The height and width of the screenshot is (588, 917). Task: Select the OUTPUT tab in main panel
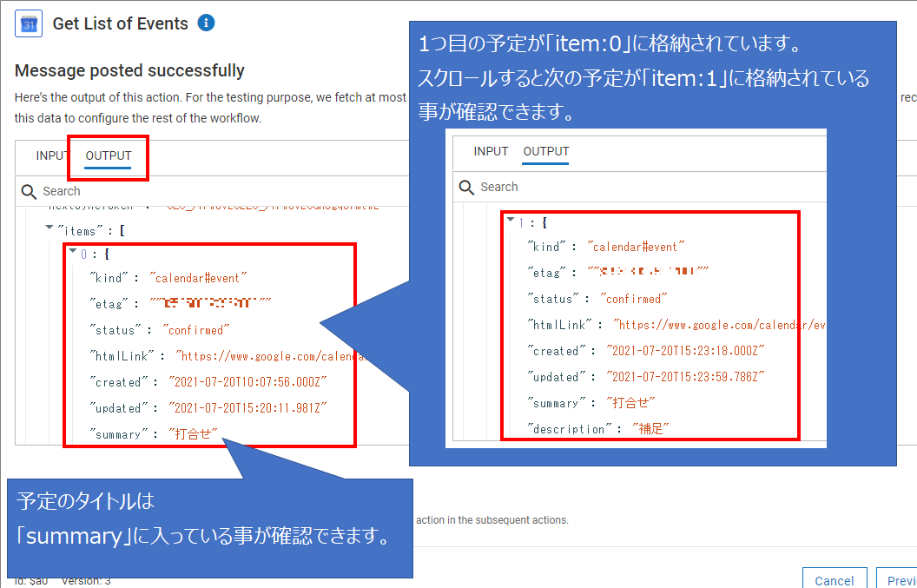pyautogui.click(x=109, y=156)
